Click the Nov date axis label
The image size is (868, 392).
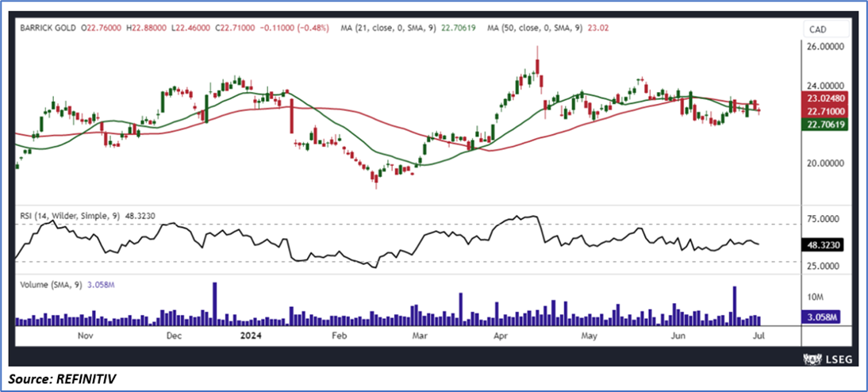84,336
